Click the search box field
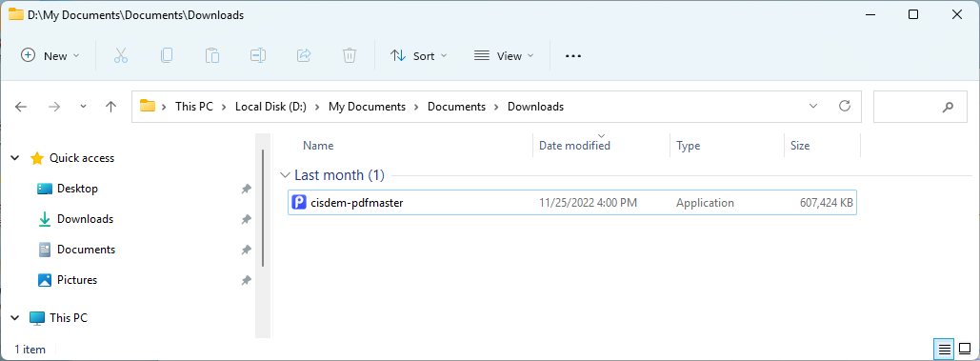 tap(919, 107)
